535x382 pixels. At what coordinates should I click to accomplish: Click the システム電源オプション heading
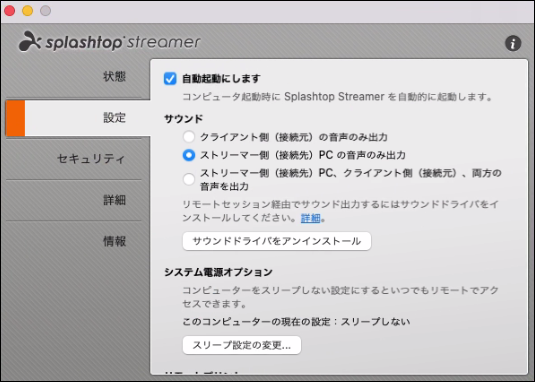(x=218, y=272)
